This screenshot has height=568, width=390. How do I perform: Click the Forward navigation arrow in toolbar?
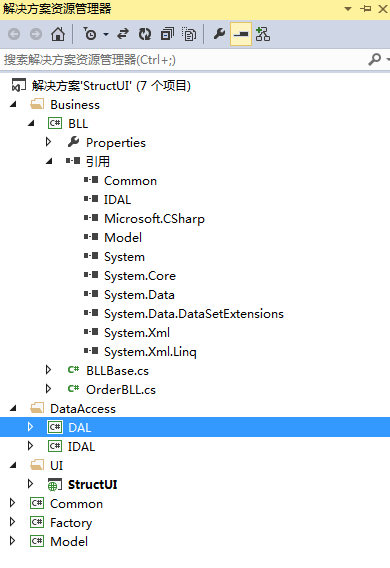click(x=36, y=34)
